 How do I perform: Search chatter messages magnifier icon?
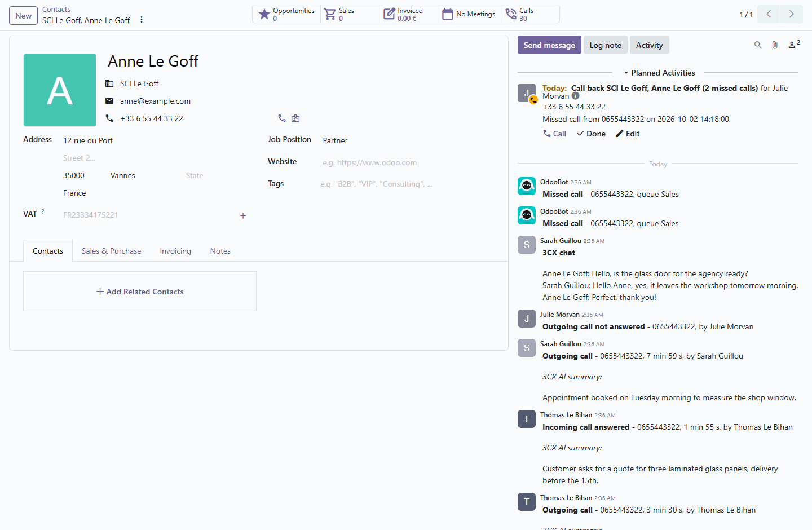coord(758,45)
